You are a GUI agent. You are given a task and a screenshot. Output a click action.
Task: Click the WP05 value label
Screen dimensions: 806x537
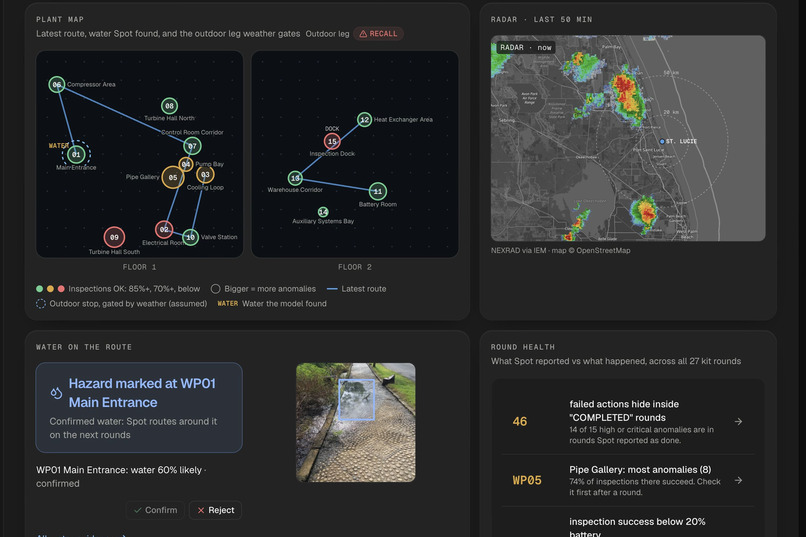[527, 480]
